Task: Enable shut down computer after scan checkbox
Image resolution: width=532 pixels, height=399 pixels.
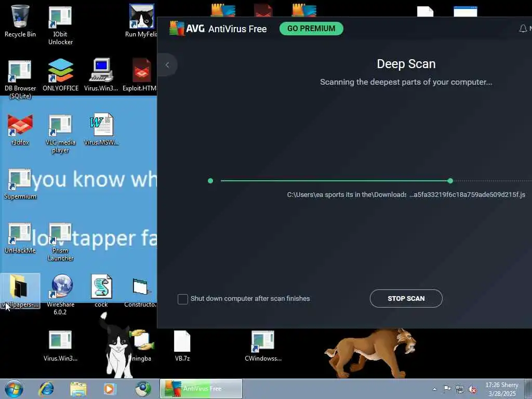Action: point(182,299)
